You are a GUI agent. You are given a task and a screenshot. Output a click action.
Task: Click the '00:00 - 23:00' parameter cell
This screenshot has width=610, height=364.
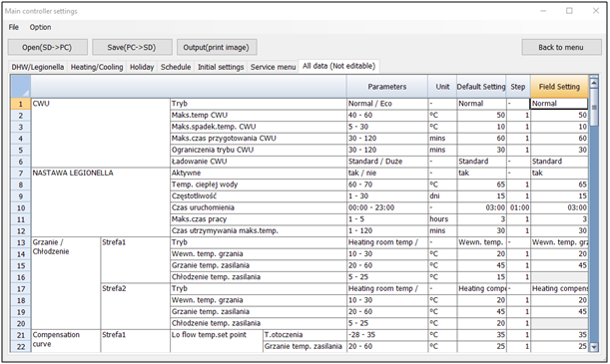tap(387, 207)
